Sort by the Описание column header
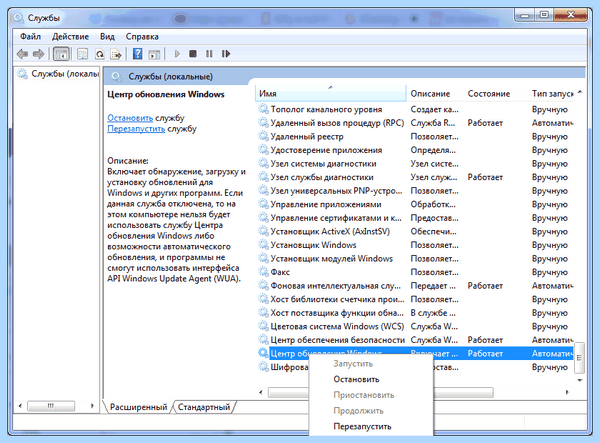Image resolution: width=600 pixels, height=443 pixels. coord(435,94)
